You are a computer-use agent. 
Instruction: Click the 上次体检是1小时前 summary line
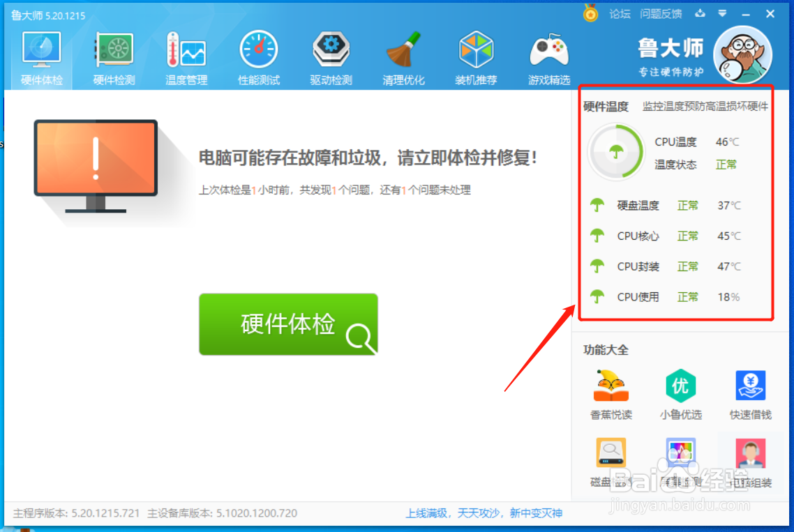pyautogui.click(x=335, y=190)
